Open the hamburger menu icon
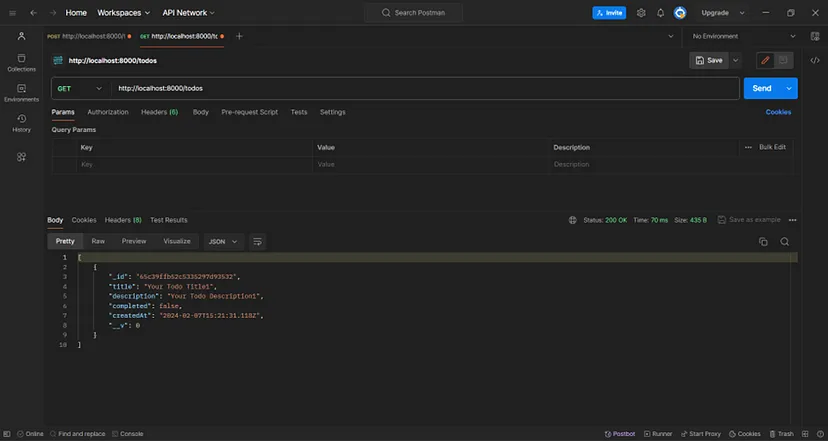 pos(13,13)
